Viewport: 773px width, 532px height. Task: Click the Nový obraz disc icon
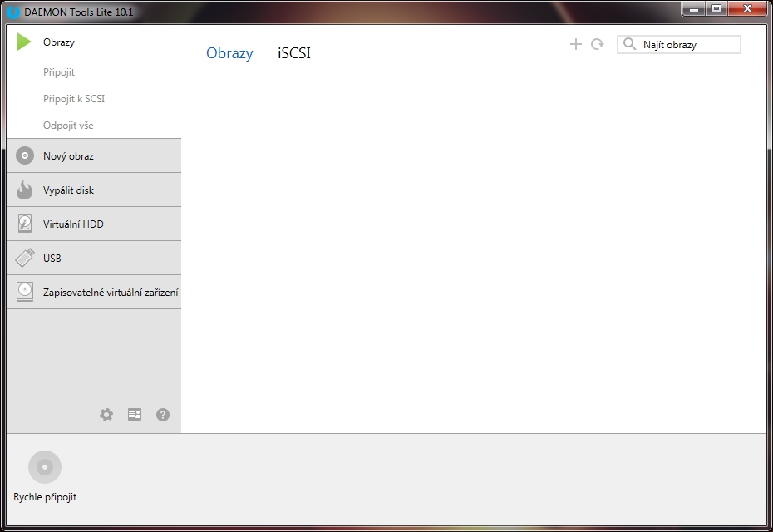click(25, 155)
